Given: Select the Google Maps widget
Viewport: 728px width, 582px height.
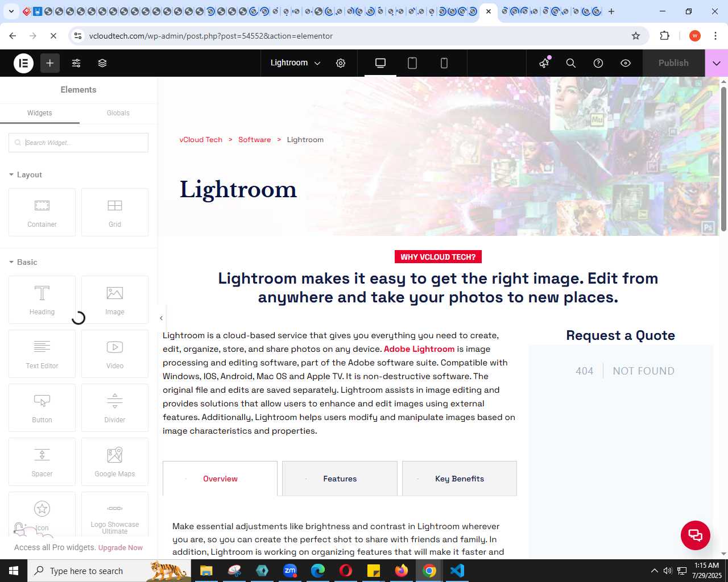Looking at the screenshot, I should pos(115,462).
